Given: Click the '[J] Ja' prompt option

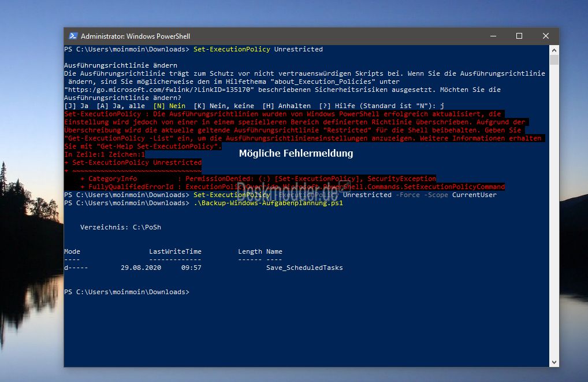Looking at the screenshot, I should tap(76, 106).
